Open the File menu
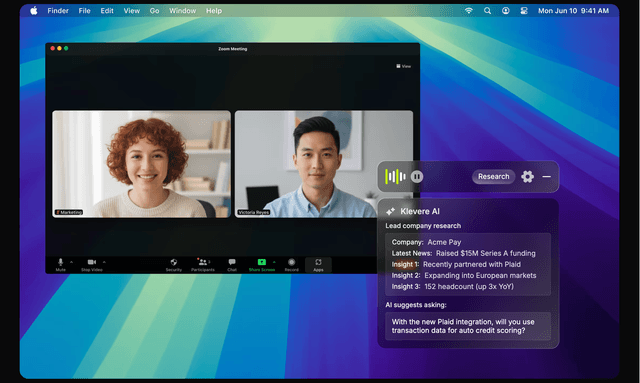 [84, 11]
